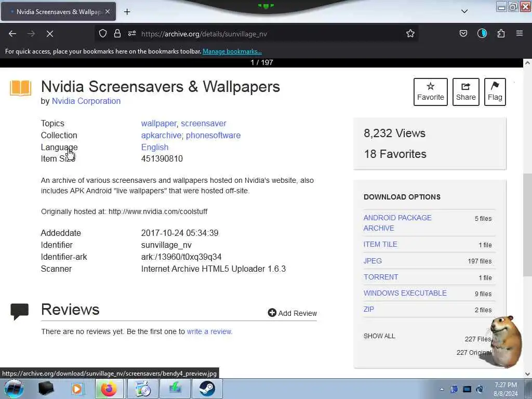Open Steam from the taskbar
532x399 pixels.
(x=207, y=389)
